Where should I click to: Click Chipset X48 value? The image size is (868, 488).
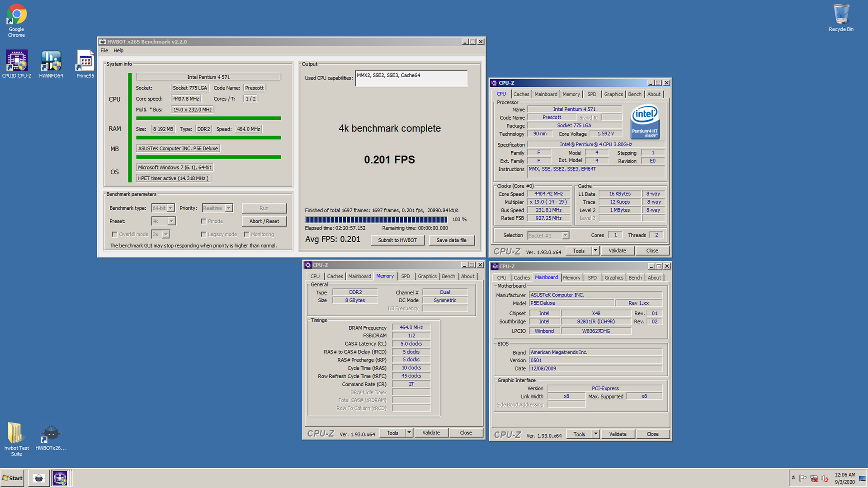[596, 313]
